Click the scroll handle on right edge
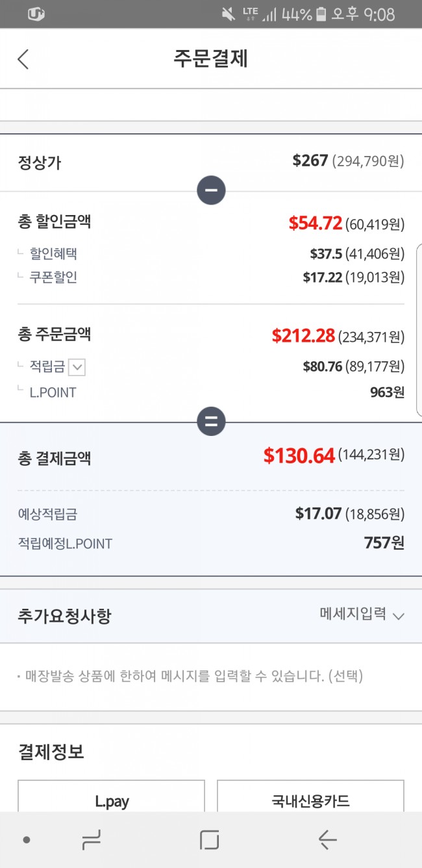This screenshot has width=422, height=868. 419,330
